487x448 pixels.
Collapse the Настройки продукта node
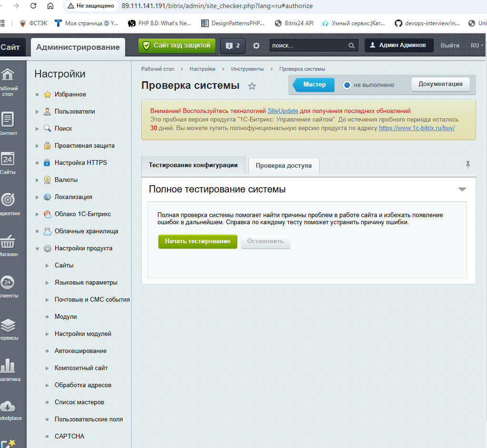pyautogui.click(x=37, y=248)
